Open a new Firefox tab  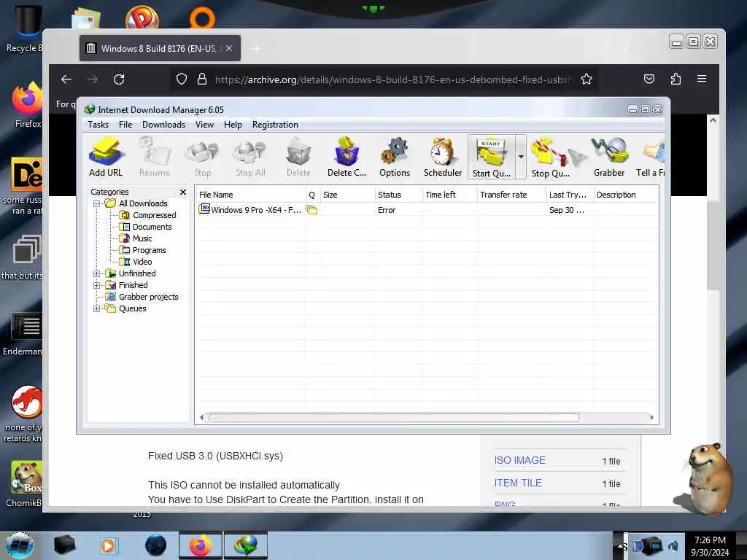point(256,49)
